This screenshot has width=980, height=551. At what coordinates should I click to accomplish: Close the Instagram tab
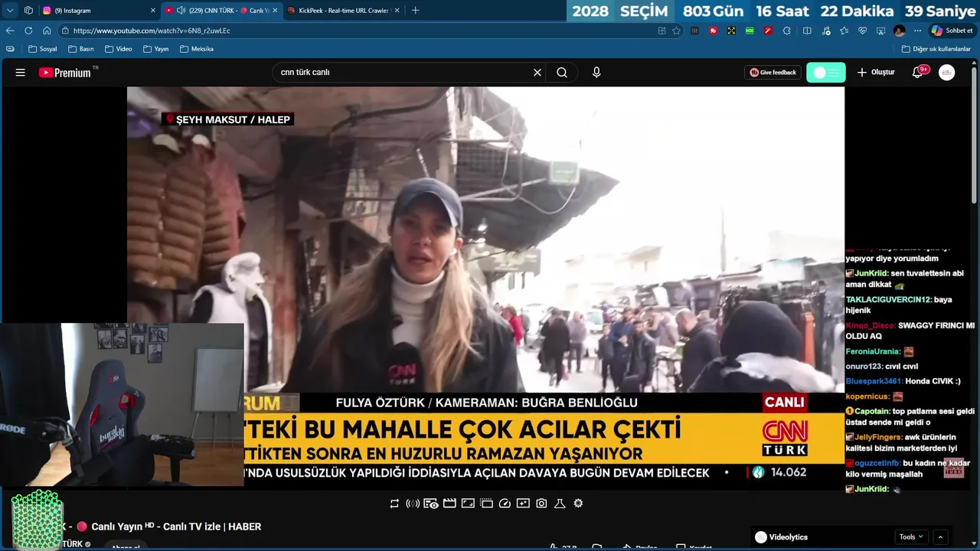(x=153, y=11)
